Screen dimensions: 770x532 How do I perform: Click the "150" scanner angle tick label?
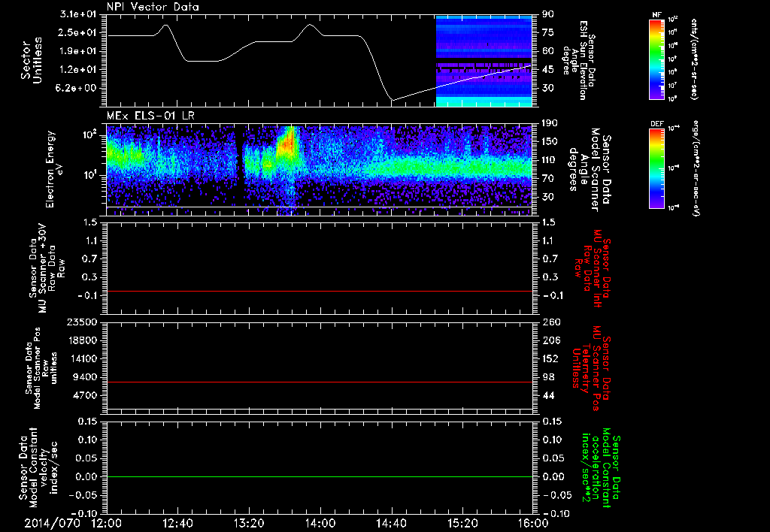[550, 142]
